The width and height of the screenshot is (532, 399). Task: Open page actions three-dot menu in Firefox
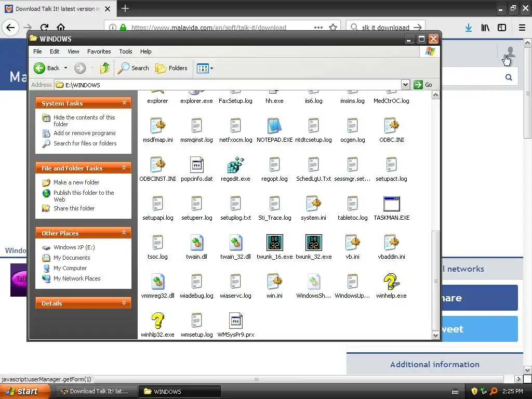[x=318, y=27]
